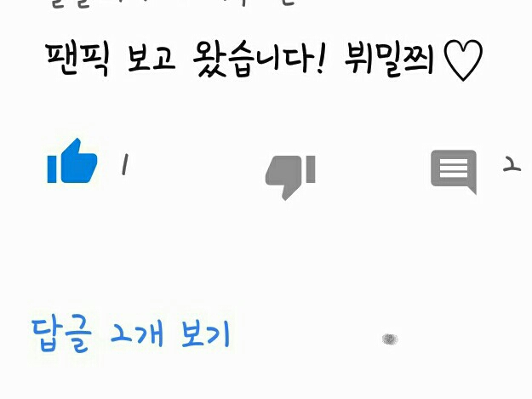Image resolution: width=532 pixels, height=399 pixels.
Task: Click the reply count beside the comment icon
Action: pos(512,164)
